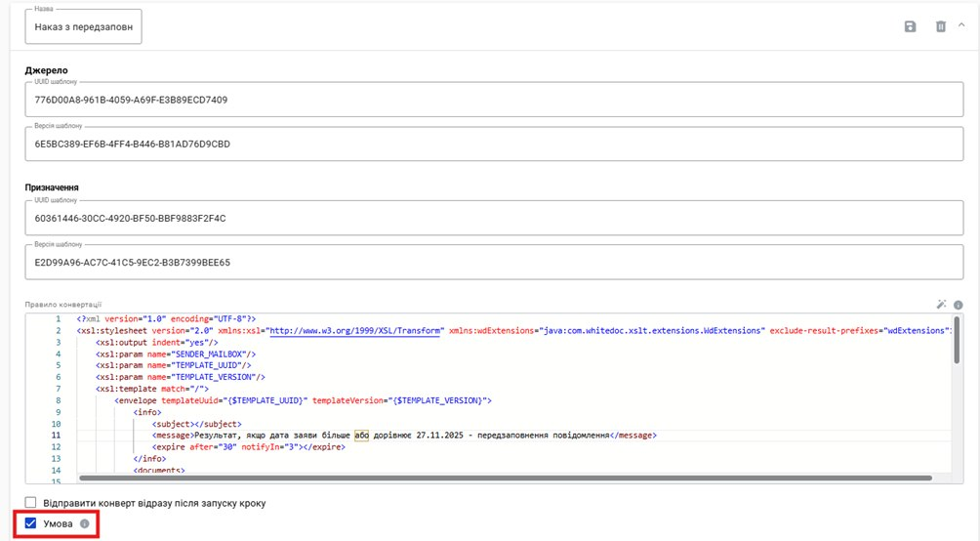Click the '</info>' closing tag line
This screenshot has height=541, width=980.
pyautogui.click(x=150, y=458)
